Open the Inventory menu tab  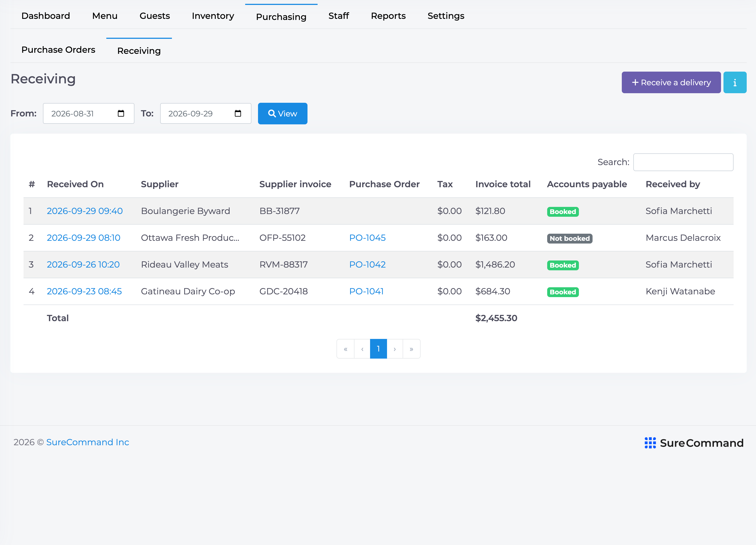pos(213,16)
